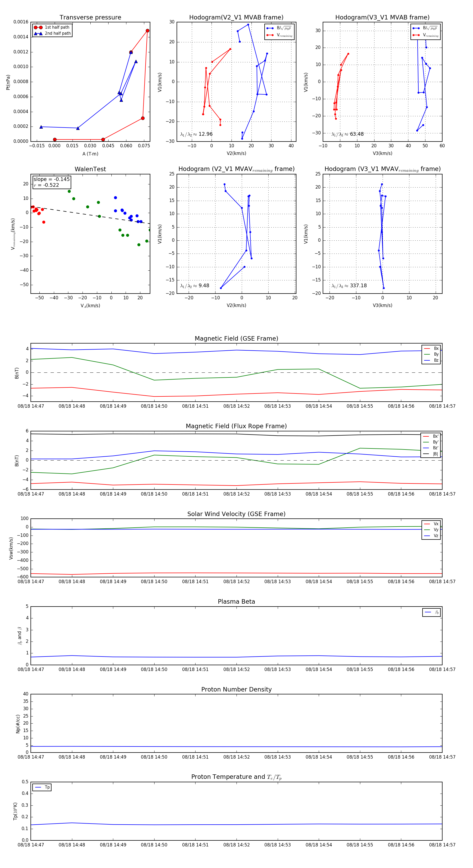Click the B/√μ0ρ legend entry in V3_V1 MVAB hodogram
The height and width of the screenshot is (868, 473).
tap(425, 28)
